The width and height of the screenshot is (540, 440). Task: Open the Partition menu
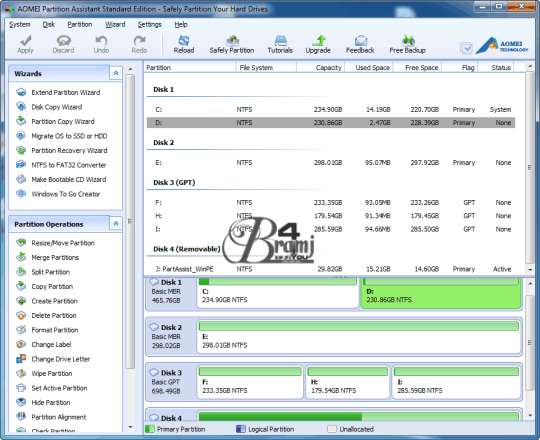[x=80, y=24]
